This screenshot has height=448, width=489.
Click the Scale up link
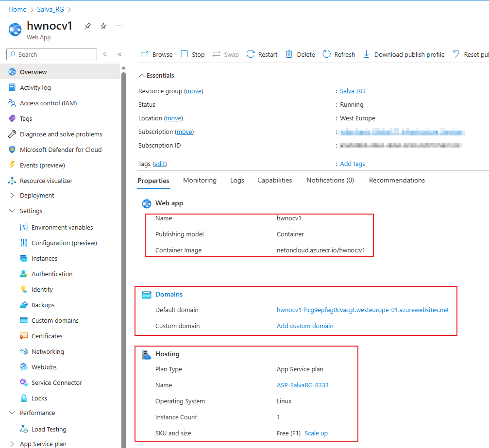pyautogui.click(x=316, y=433)
